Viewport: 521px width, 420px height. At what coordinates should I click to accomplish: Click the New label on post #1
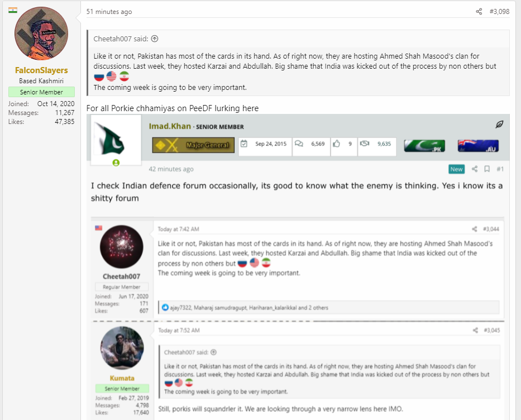click(456, 169)
